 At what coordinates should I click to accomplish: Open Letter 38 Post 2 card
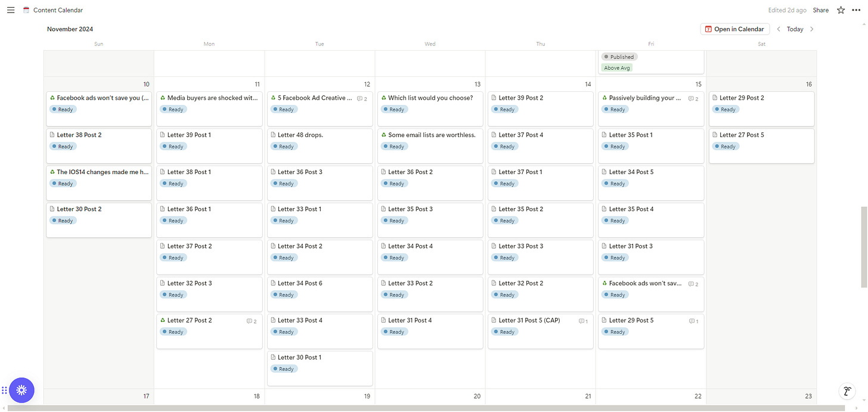pos(99,145)
